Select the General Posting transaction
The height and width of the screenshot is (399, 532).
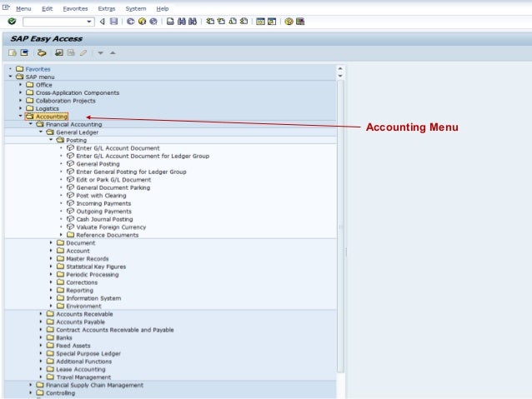pos(98,164)
